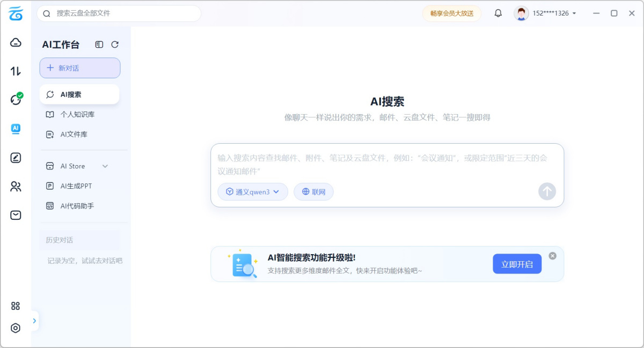Screen dimensions: 644x348
Task: Collapse the AI工作台 sidebar panel icon
Action: click(x=99, y=45)
